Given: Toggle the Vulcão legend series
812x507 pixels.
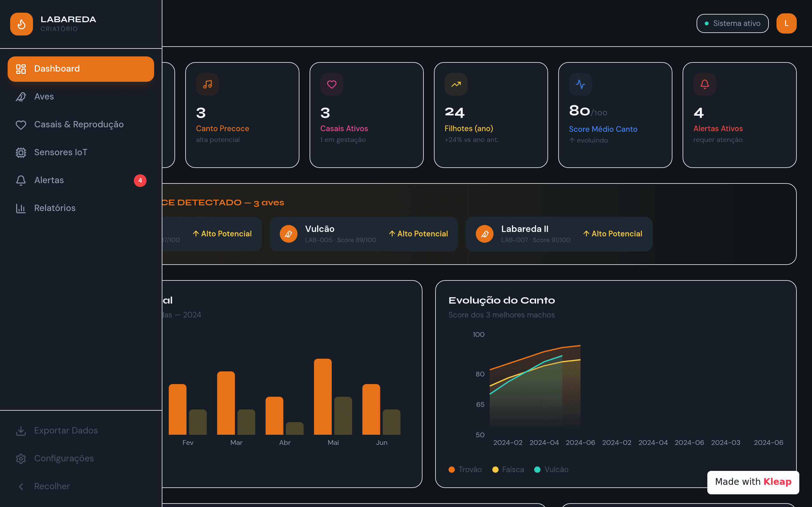Looking at the screenshot, I should click(x=551, y=469).
